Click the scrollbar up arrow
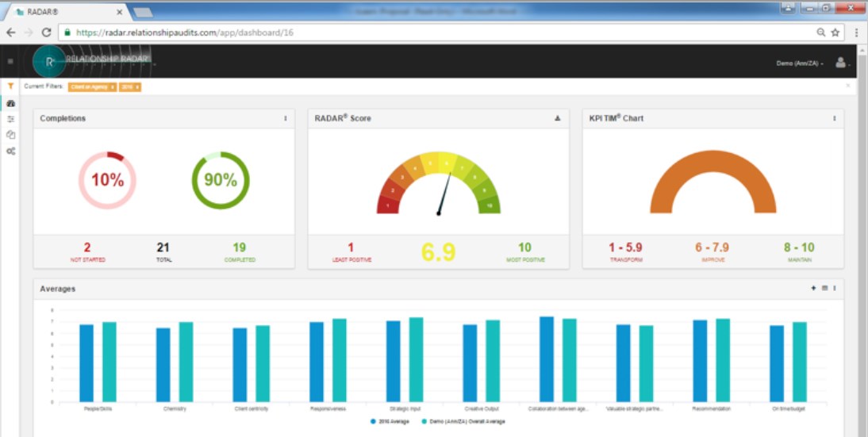Viewport: 868px width, 437px height. tap(862, 50)
